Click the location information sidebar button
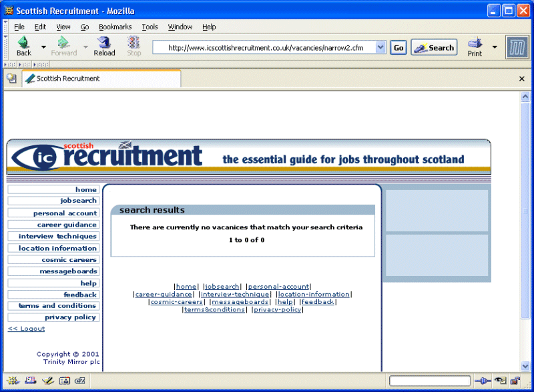Viewport: 534px width, 392px height. click(53, 248)
